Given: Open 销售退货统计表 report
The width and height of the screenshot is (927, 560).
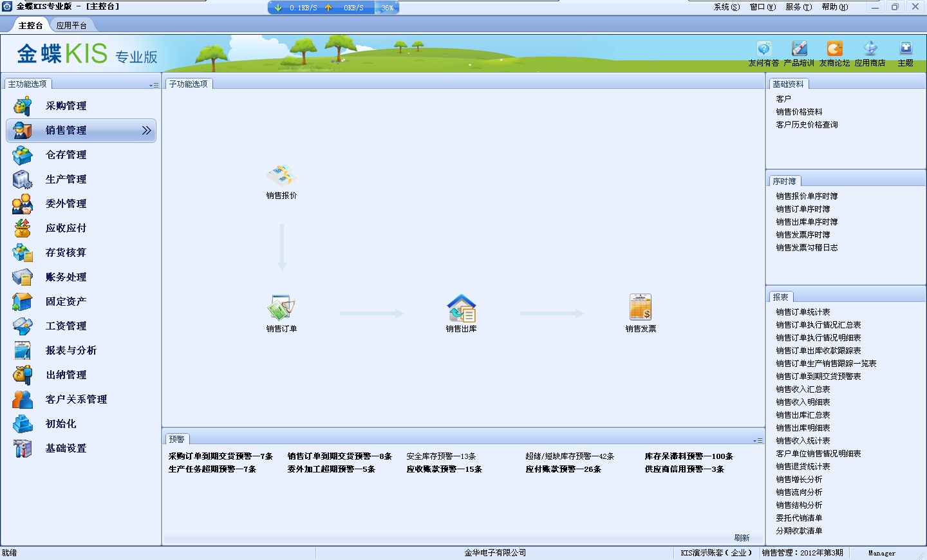Looking at the screenshot, I should (x=803, y=467).
